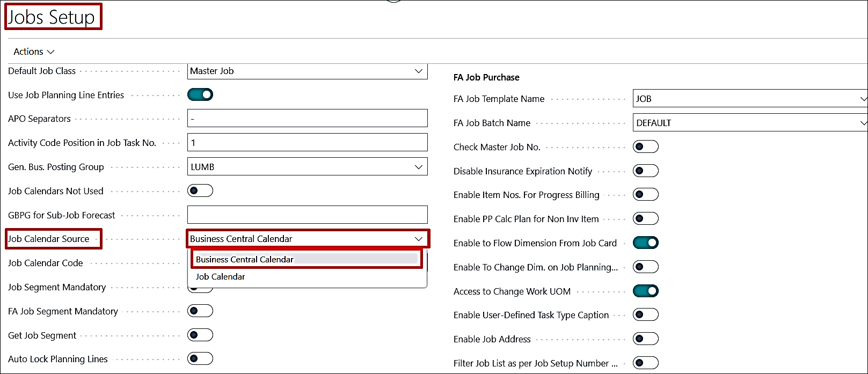Collapse the Job Calendar Source dropdown

418,239
